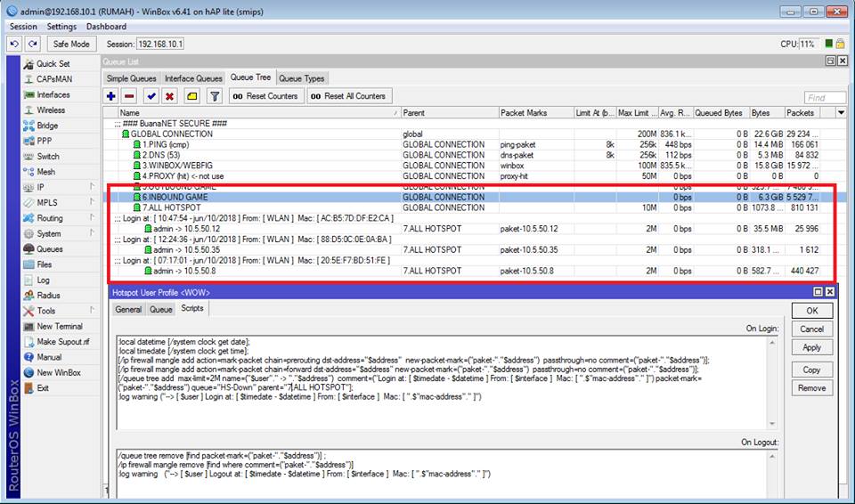
Task: Select 1.PING (icmp) queue row
Action: coord(469,144)
